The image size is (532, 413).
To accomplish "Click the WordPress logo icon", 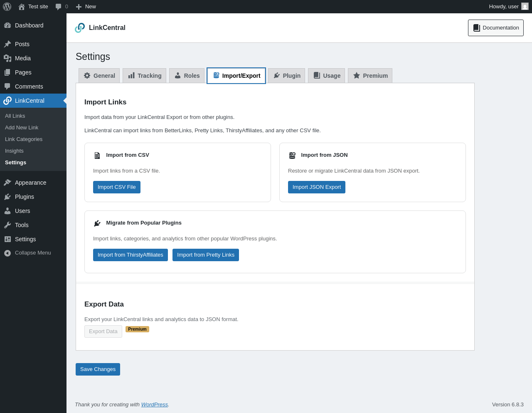I will coord(7,7).
